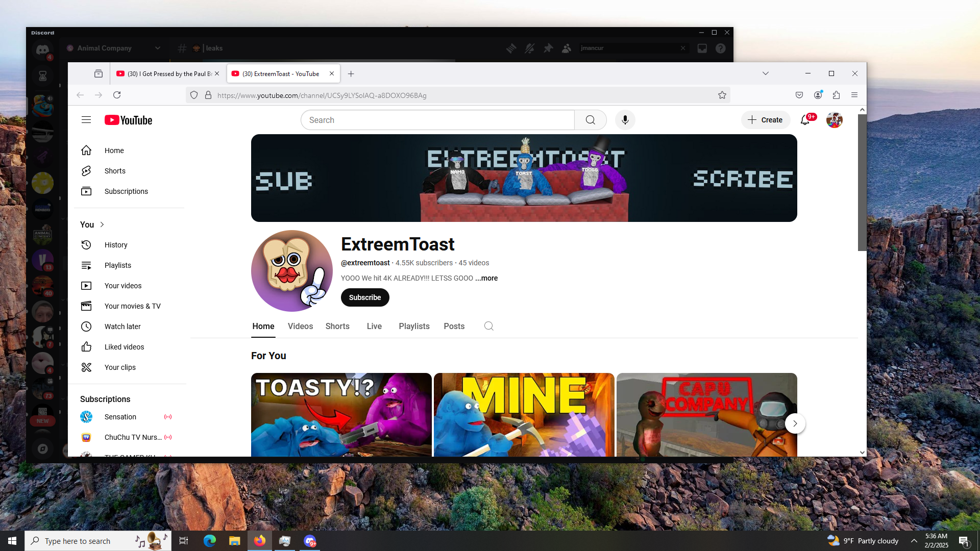Screen dimensions: 980x551
Task: Click the page vertical scrollbar thumb
Action: (862, 183)
